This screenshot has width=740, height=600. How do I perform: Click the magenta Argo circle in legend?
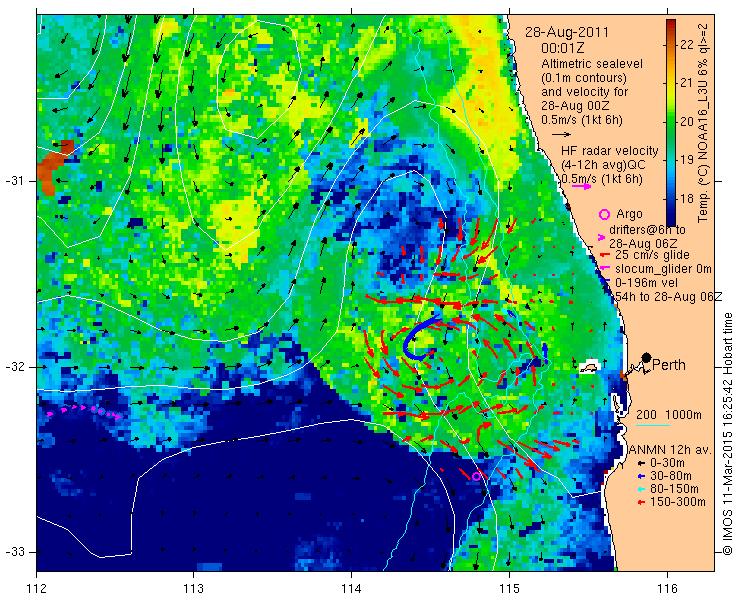[604, 215]
